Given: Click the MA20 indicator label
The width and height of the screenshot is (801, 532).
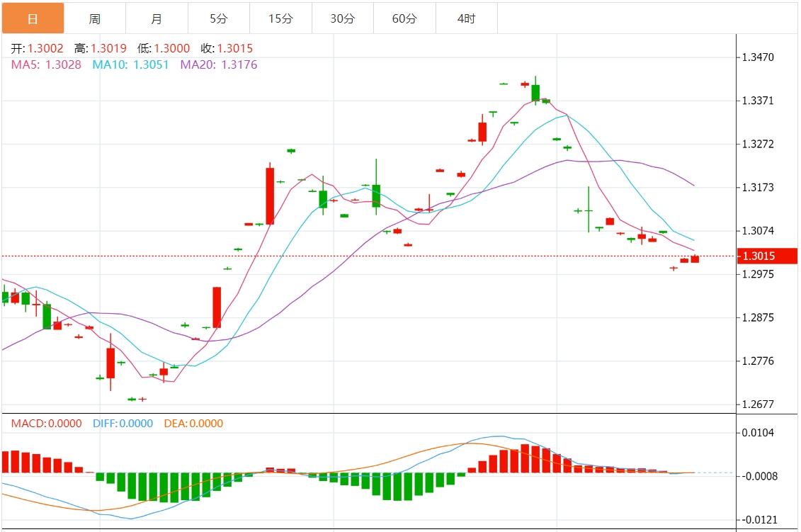Looking at the screenshot, I should [x=218, y=64].
